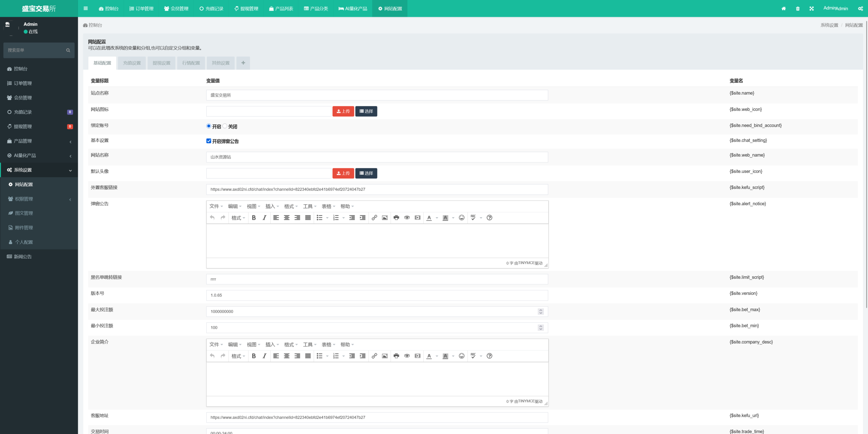Click search icon in sidebar menu search
The image size is (868, 434).
point(68,50)
